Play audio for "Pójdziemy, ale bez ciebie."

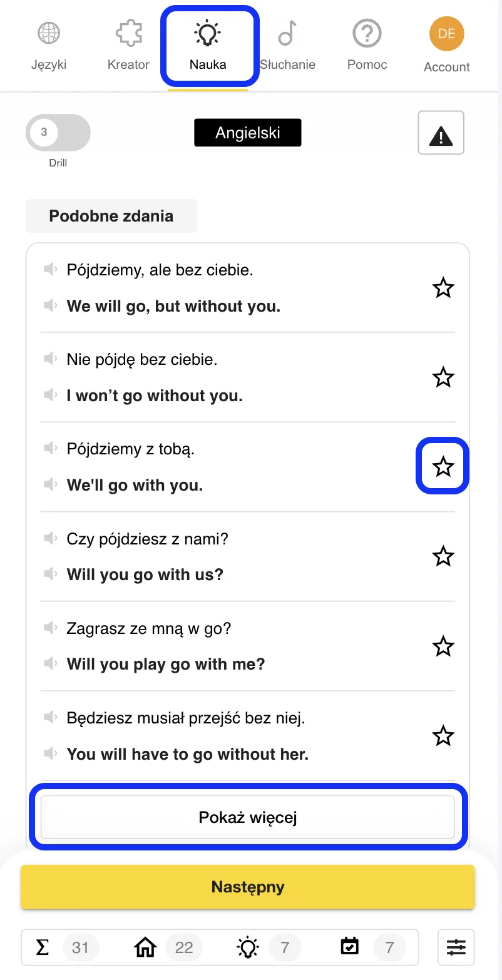(50, 270)
